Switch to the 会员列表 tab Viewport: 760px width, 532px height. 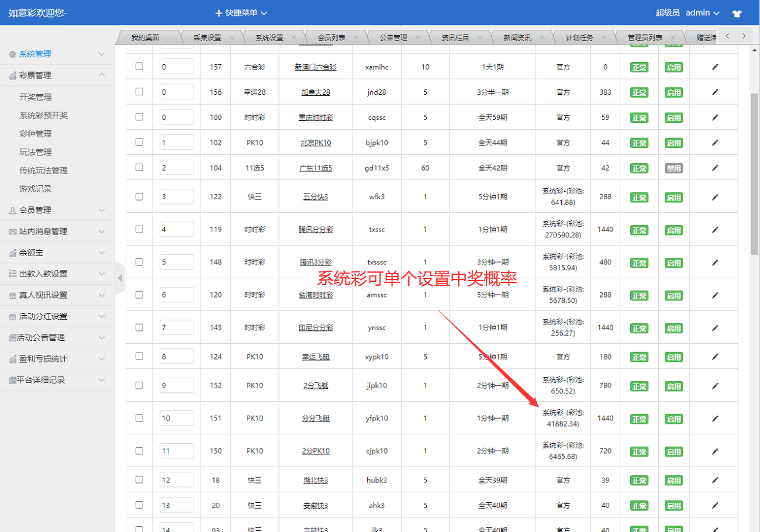coord(331,37)
